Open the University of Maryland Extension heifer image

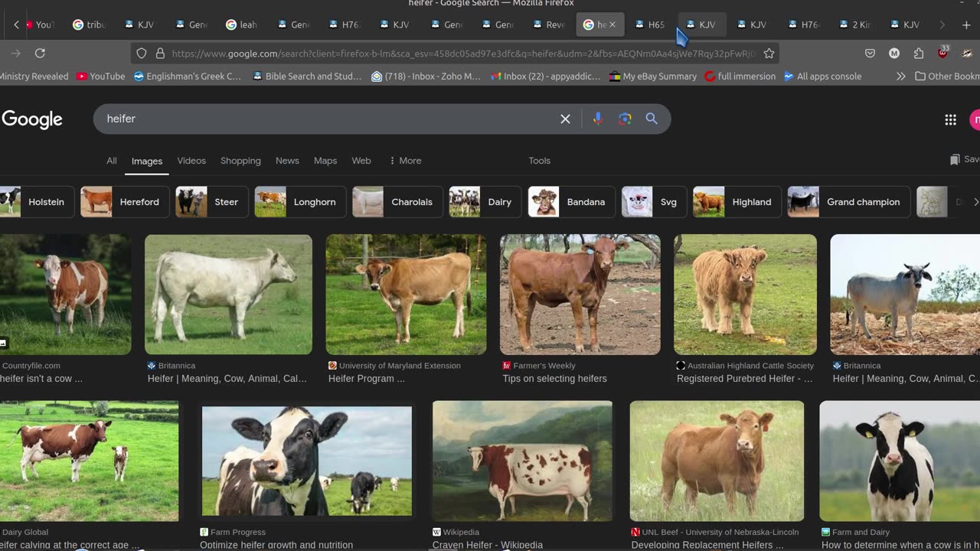pyautogui.click(x=406, y=295)
